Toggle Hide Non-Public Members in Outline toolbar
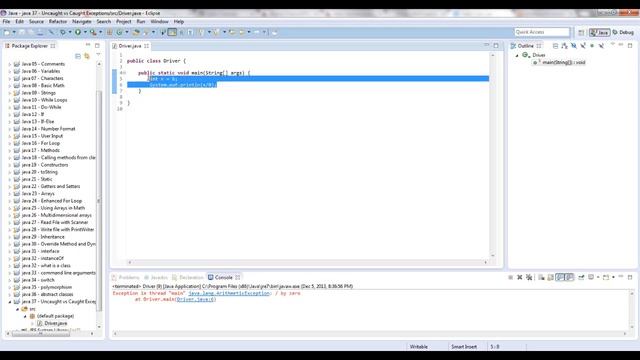This screenshot has height=360, width=640. [592, 46]
